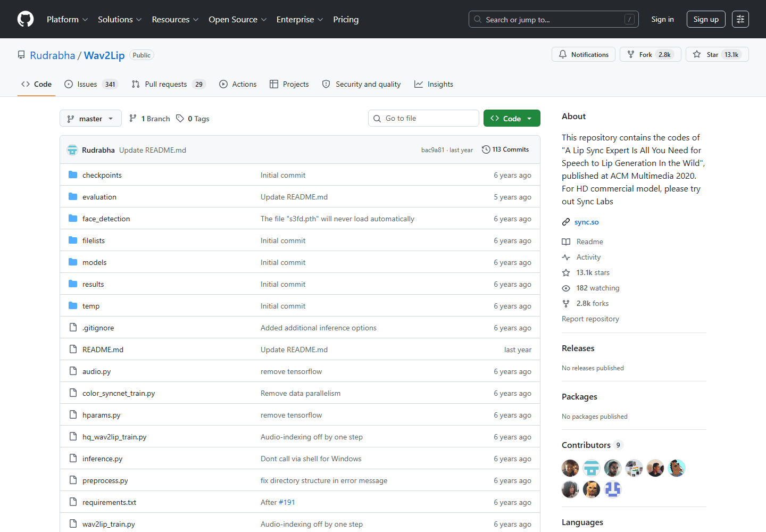Open the wav2lip_train.py file

pyautogui.click(x=109, y=524)
